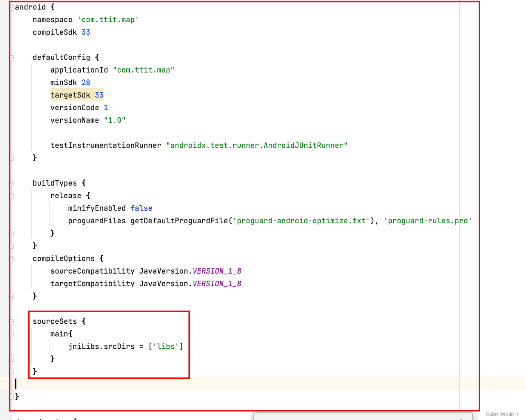Collapse the release block fold marker
Image resolution: width=525 pixels, height=420 pixels.
[12, 196]
